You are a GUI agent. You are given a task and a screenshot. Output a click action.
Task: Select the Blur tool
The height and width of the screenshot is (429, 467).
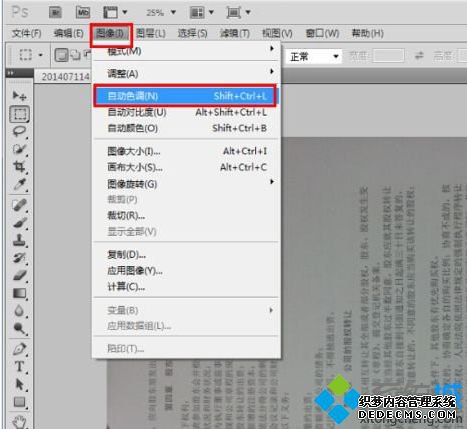click(x=20, y=311)
